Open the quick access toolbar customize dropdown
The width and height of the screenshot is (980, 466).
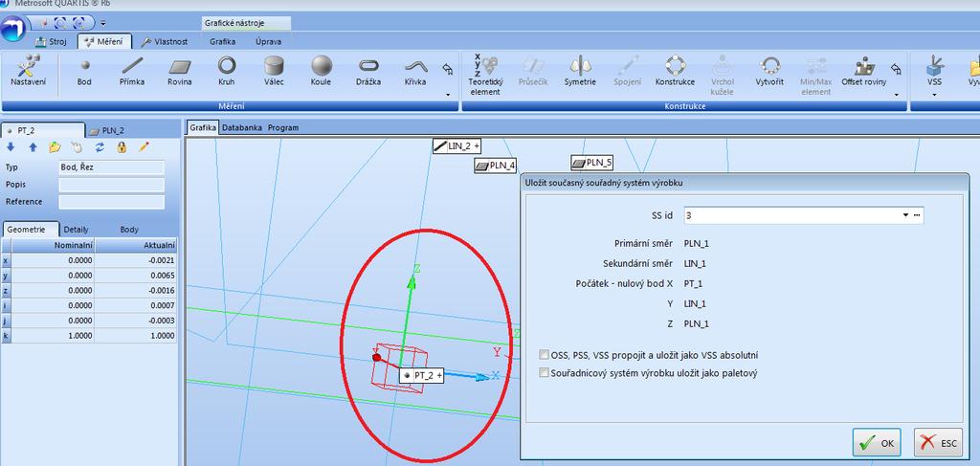(102, 24)
